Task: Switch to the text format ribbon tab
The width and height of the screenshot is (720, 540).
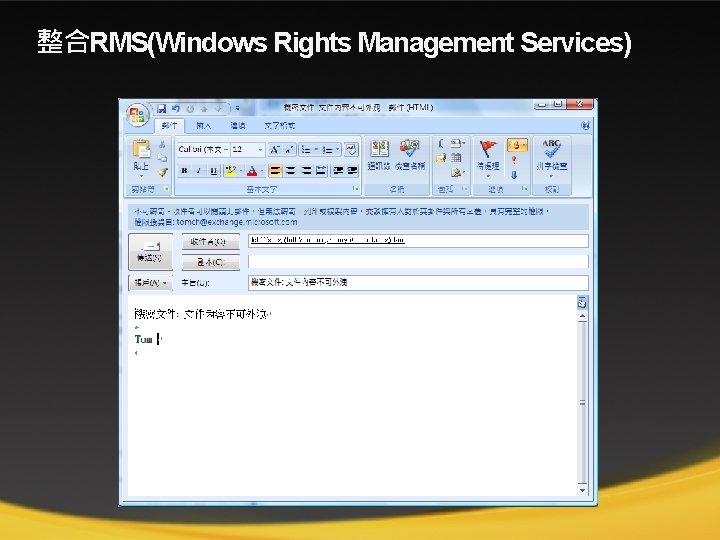Action: 280,125
